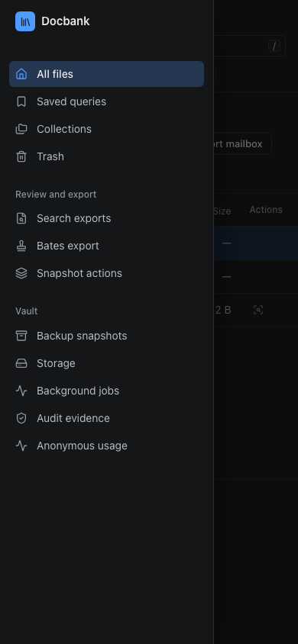This screenshot has height=644, width=298.
Task: Click the import mailbox button
Action: tap(242, 143)
